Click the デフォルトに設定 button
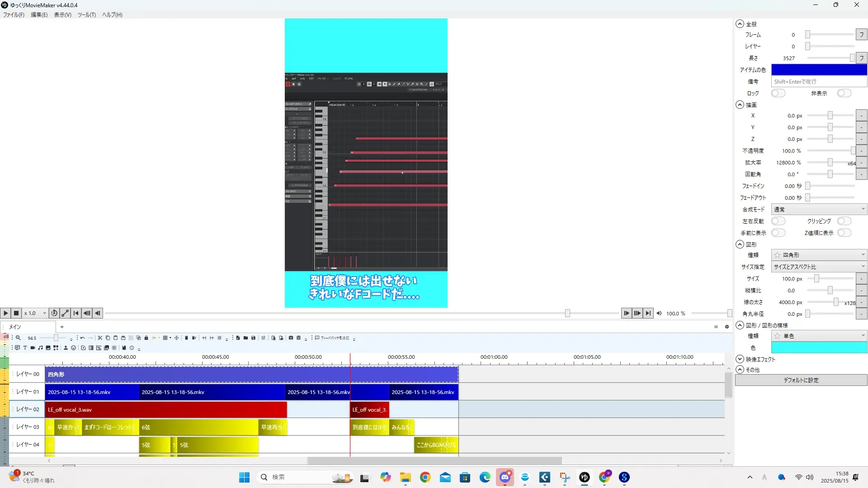 click(801, 380)
